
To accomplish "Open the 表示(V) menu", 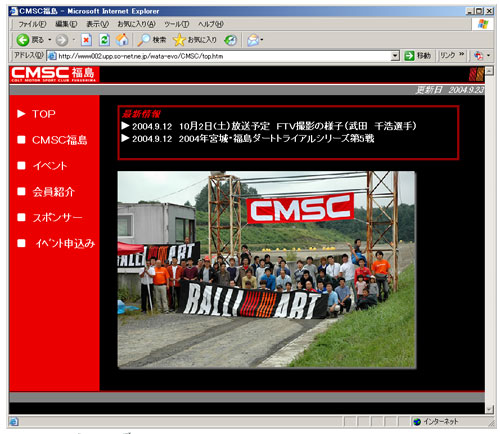I will (97, 24).
